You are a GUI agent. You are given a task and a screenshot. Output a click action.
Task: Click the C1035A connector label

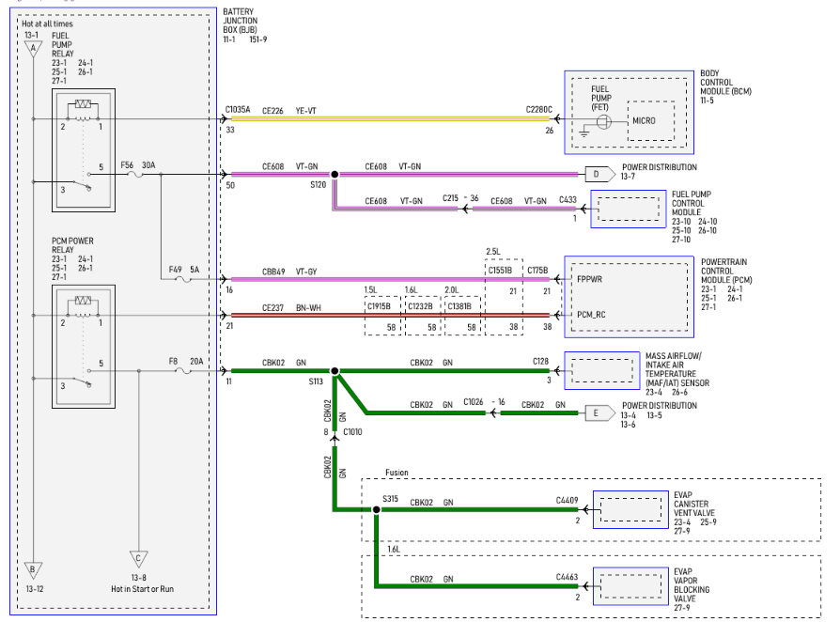click(238, 109)
